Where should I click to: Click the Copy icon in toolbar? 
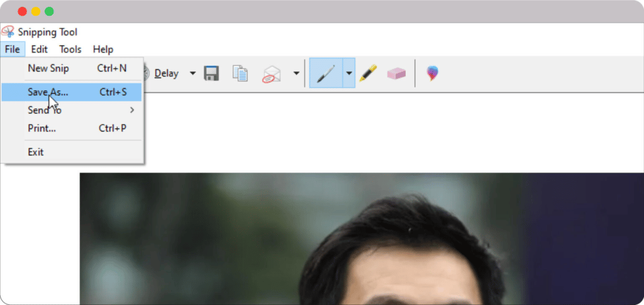pos(240,74)
